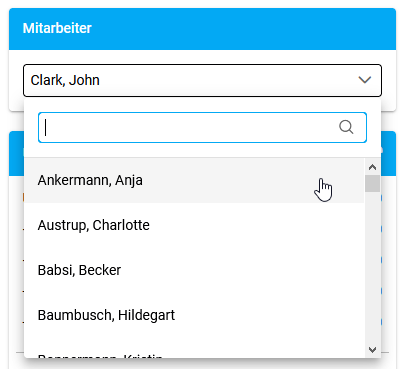This screenshot has width=405, height=369.
Task: Open the Clark, John employee dropdown
Action: 202,80
